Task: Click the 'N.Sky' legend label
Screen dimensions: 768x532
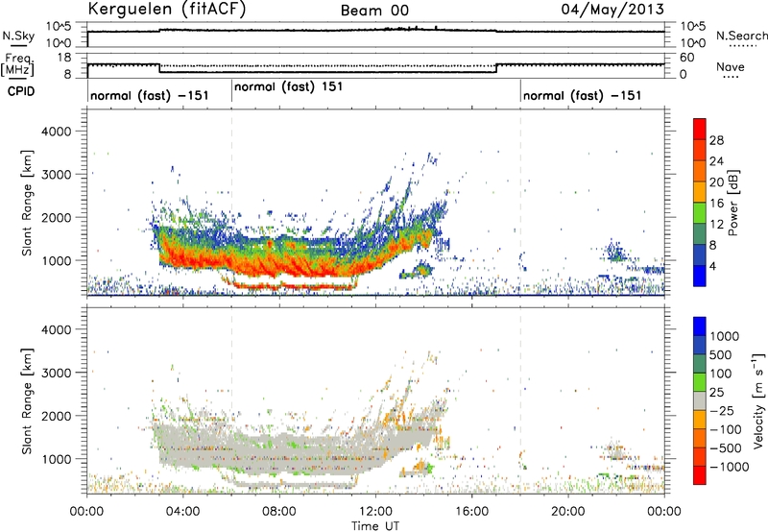Action: pyautogui.click(x=18, y=36)
